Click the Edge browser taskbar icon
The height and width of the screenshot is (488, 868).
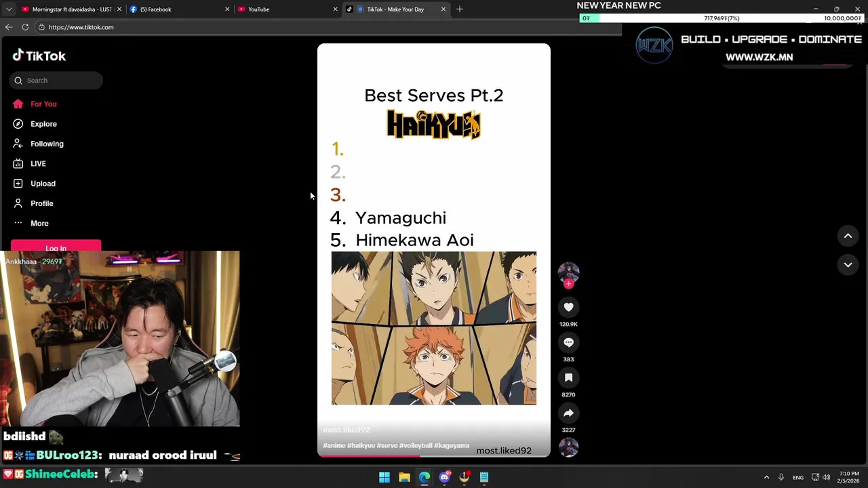[x=425, y=477]
